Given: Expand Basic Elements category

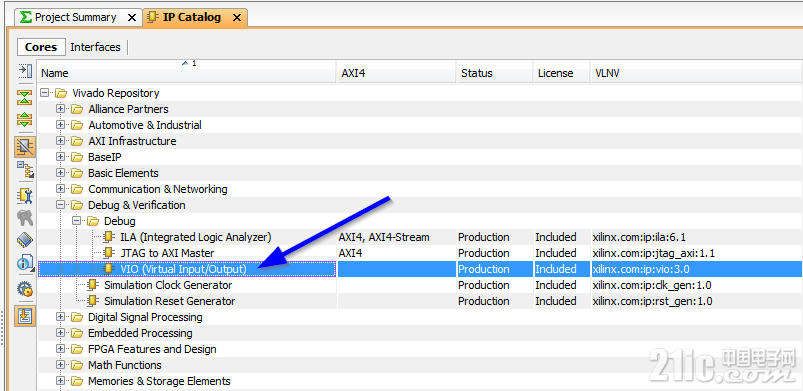Looking at the screenshot, I should 60,173.
